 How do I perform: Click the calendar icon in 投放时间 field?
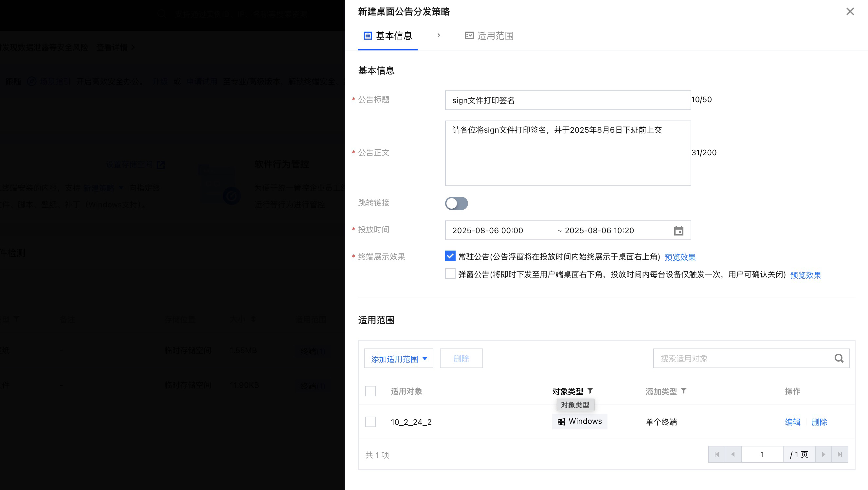tap(678, 231)
